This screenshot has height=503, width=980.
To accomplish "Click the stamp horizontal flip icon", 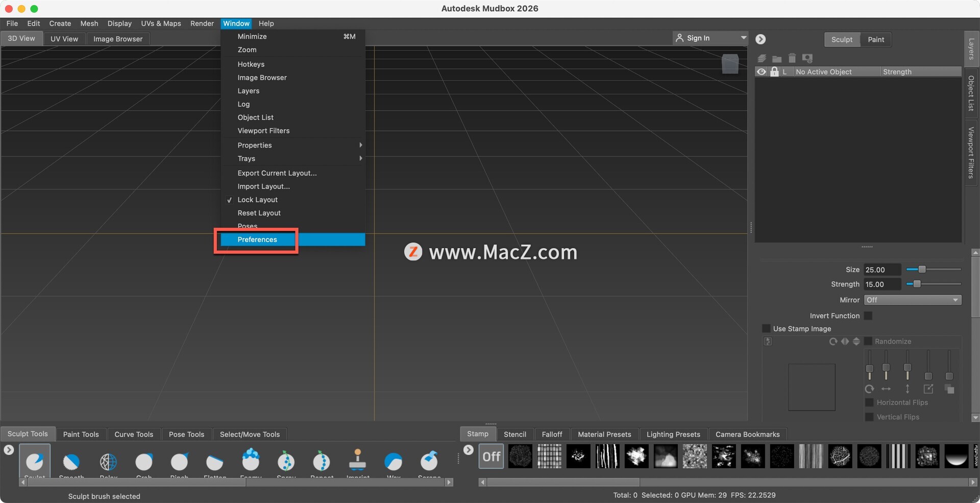I will point(845,341).
